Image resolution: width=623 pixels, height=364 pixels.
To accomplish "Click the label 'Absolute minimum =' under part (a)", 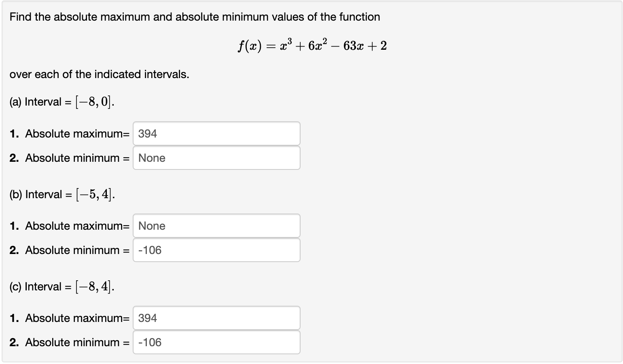I will [77, 158].
